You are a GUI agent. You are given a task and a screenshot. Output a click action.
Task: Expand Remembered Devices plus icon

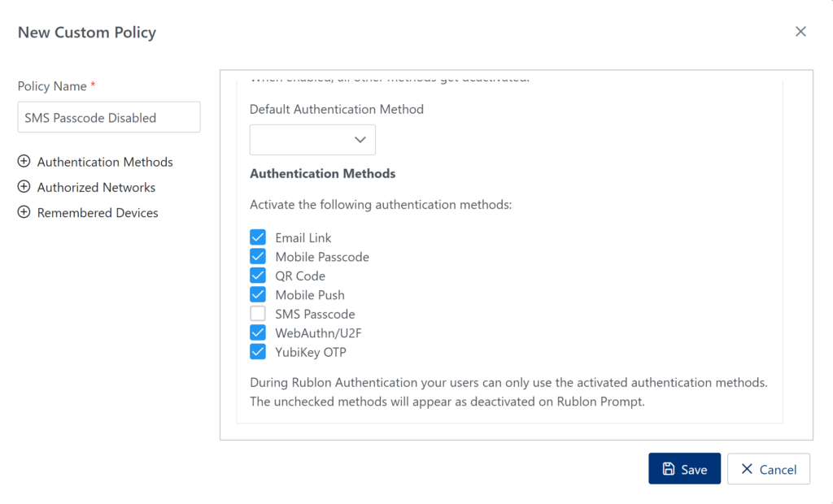(x=24, y=212)
